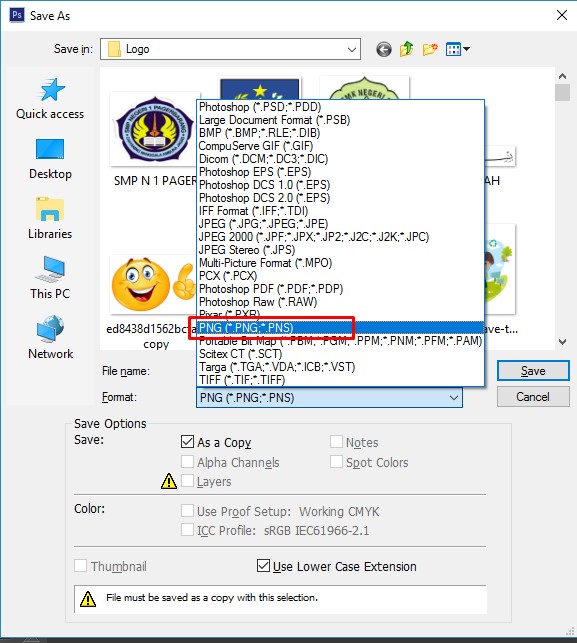
Task: Enable Use Proof Setup checkbox
Action: tap(187, 511)
